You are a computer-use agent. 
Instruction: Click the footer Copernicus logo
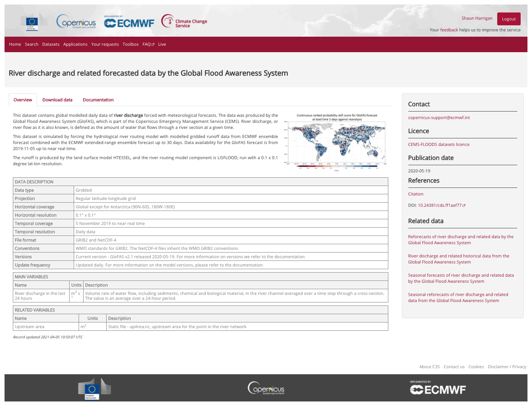coord(266,388)
